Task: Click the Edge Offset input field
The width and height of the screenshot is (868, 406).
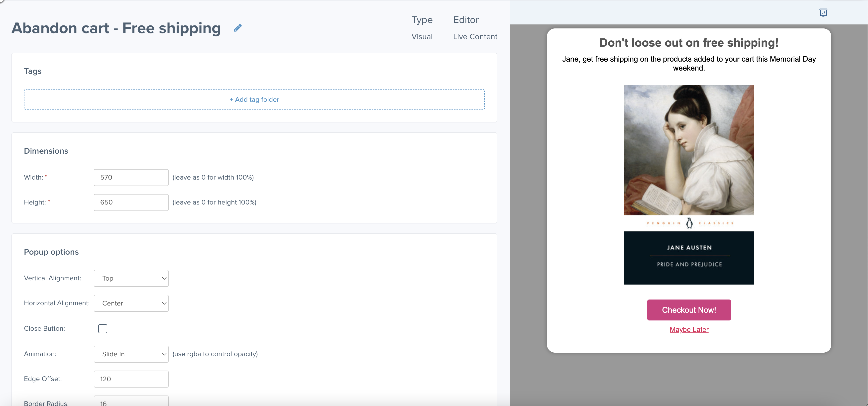Action: [x=131, y=379]
